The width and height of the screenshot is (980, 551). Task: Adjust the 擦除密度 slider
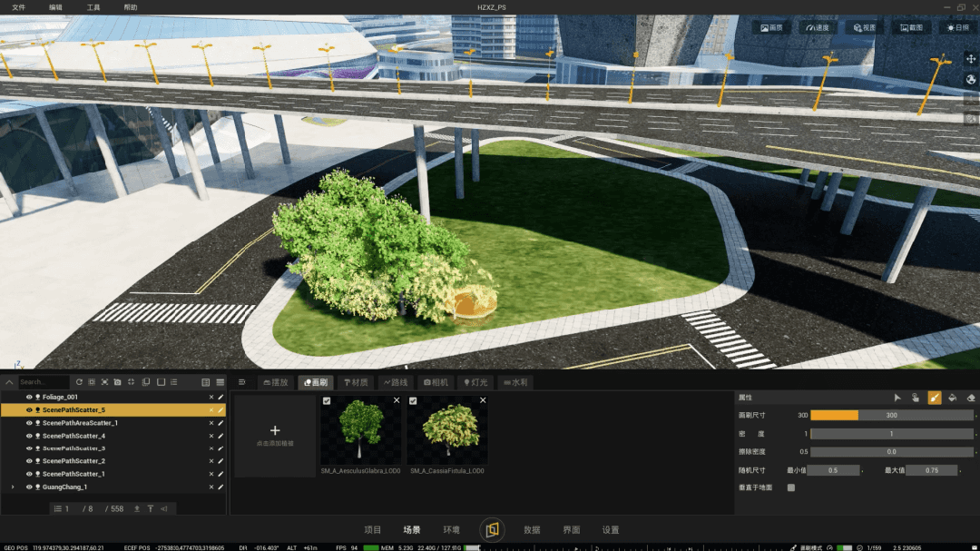pos(891,451)
